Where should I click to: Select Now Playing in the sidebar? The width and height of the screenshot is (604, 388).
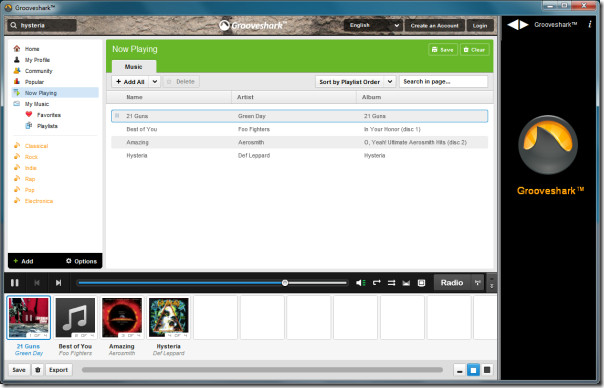[55, 93]
